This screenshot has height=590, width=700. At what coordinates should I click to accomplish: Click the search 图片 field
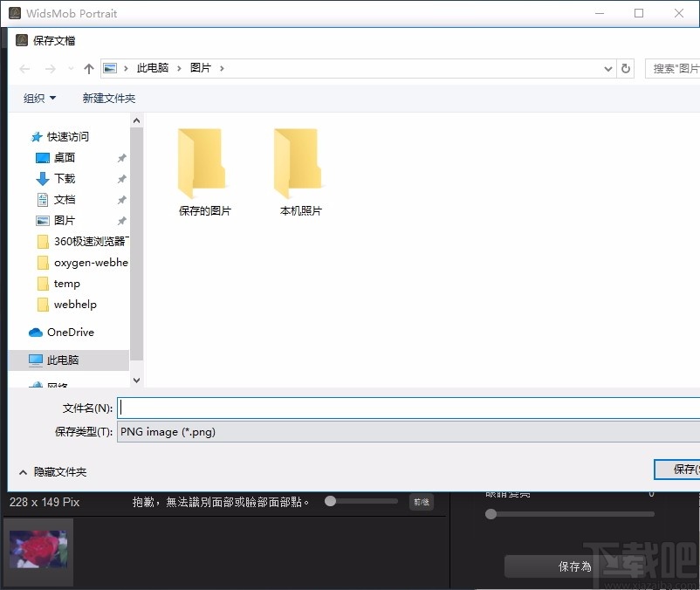[673, 69]
